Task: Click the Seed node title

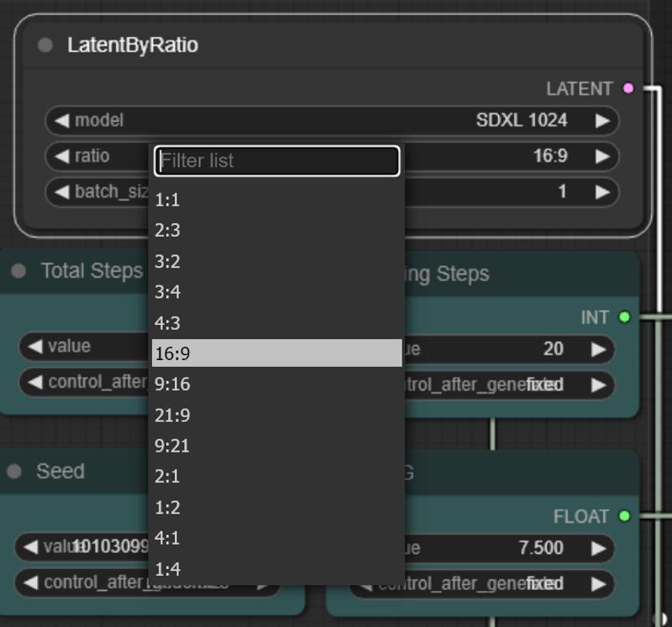Action: [x=60, y=471]
